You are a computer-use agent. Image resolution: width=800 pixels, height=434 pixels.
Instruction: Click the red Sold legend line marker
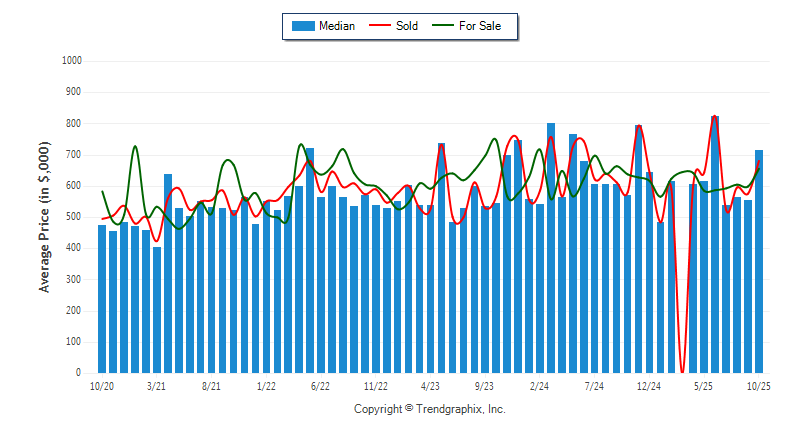381,26
